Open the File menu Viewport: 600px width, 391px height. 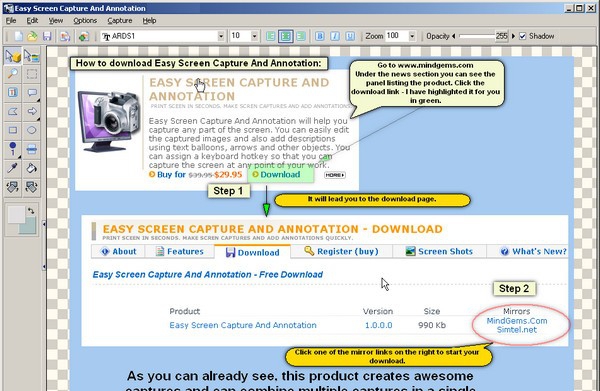(x=11, y=21)
